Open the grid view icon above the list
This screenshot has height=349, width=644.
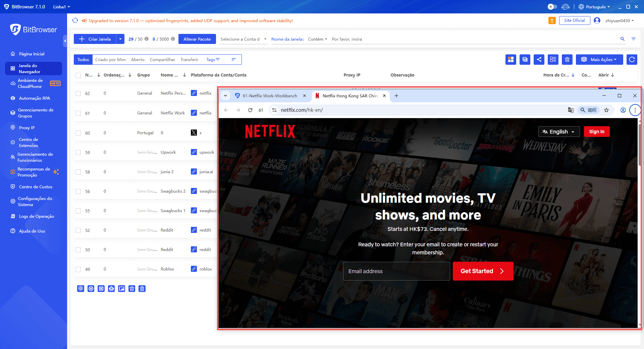tap(511, 59)
